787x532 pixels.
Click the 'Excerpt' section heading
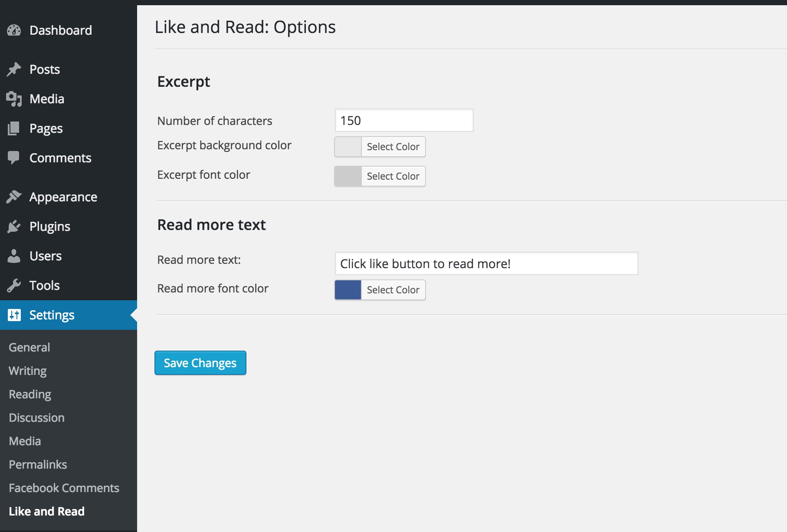coord(184,82)
